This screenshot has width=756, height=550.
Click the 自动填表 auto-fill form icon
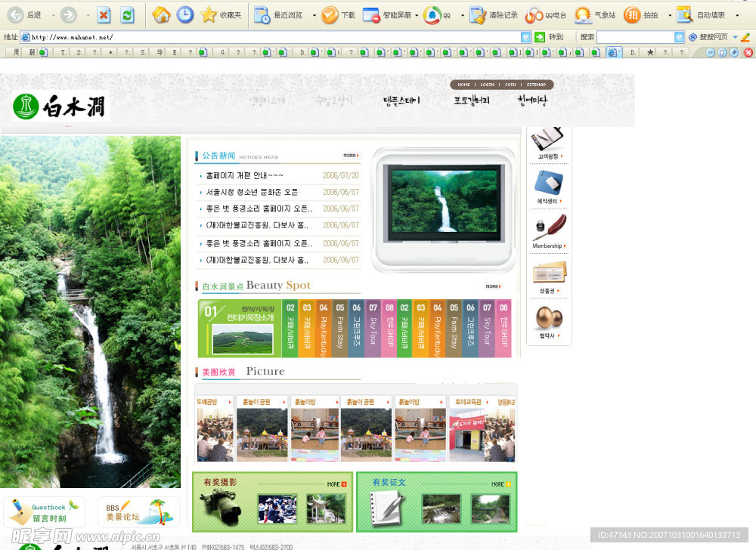click(685, 15)
